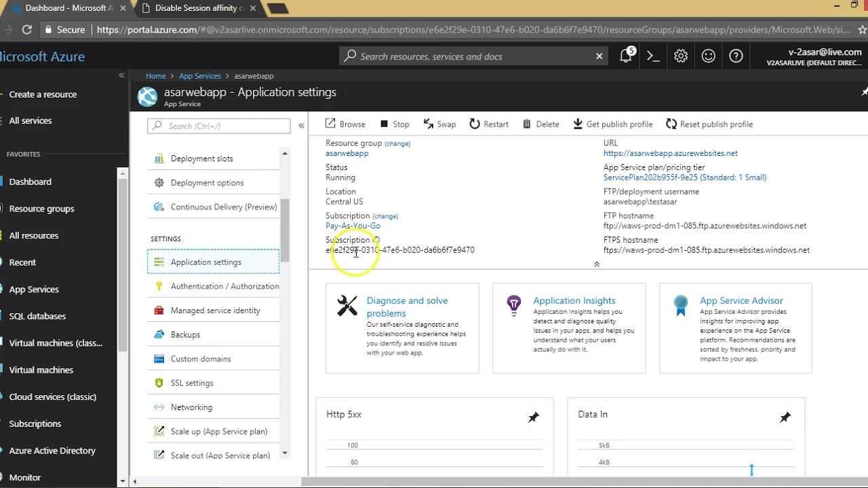
Task: Collapse the resource menu pane chevron
Action: tap(301, 125)
